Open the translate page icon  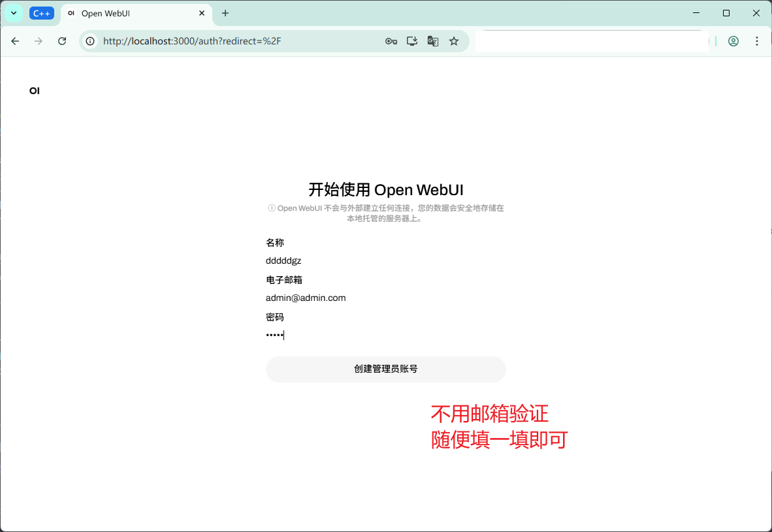tap(433, 41)
